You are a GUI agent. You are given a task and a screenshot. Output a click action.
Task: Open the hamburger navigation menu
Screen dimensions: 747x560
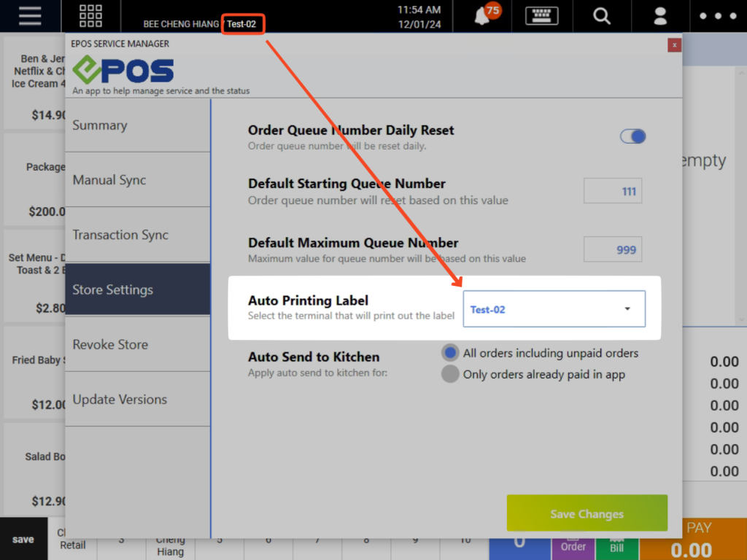[x=28, y=16]
